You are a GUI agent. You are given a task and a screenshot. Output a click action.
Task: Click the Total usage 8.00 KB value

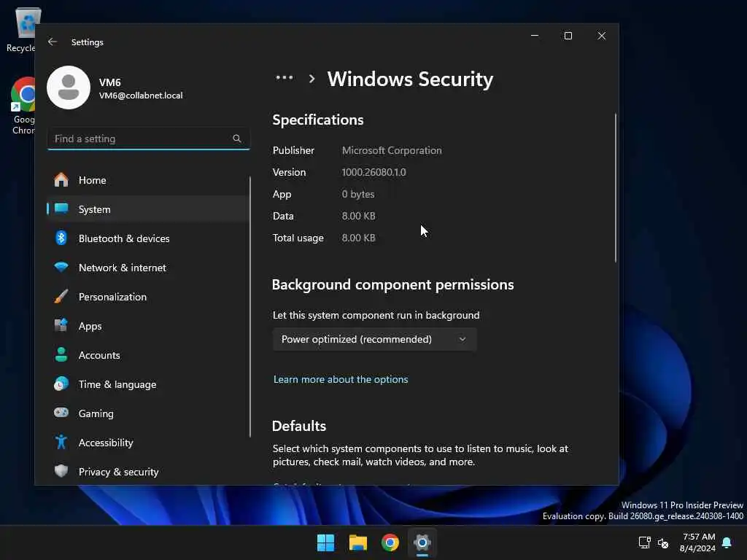(358, 238)
